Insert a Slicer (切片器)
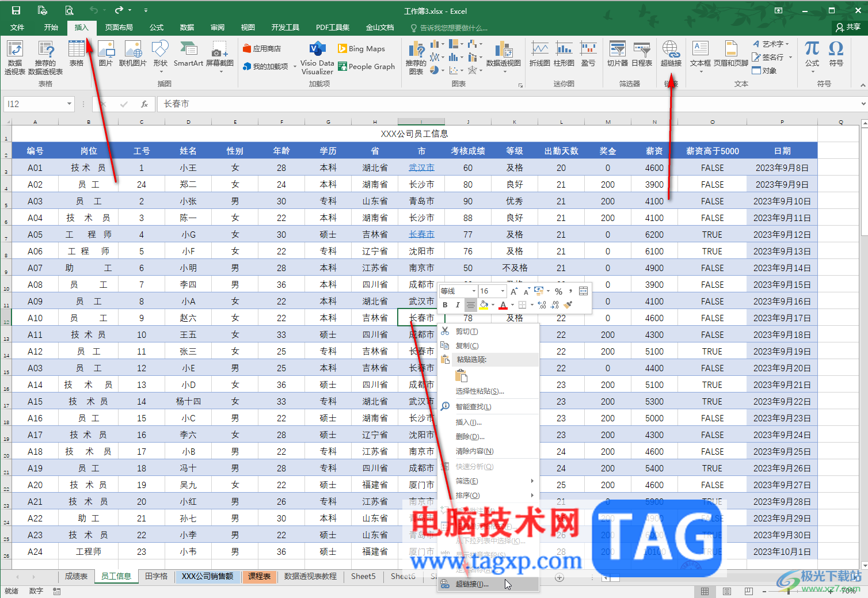This screenshot has width=868, height=598. click(618, 54)
